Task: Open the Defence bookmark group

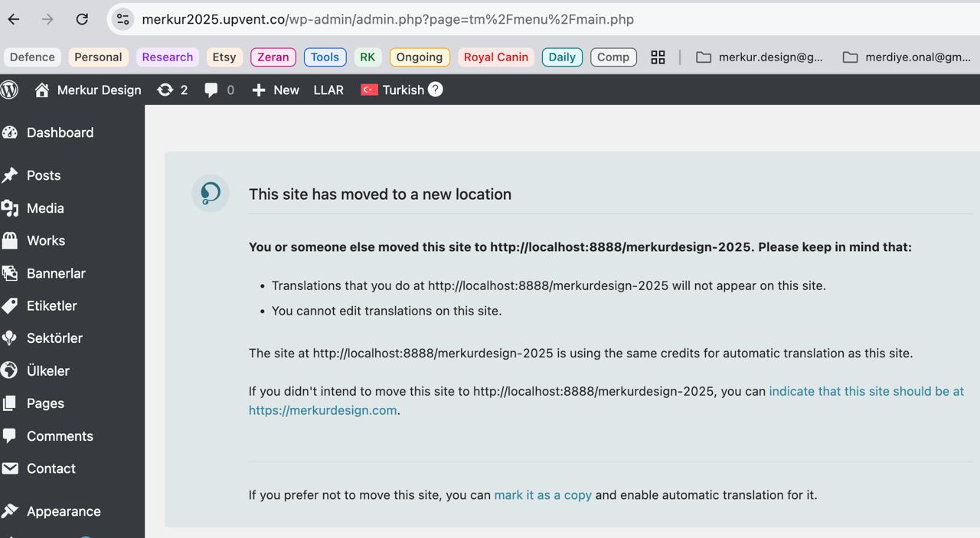Action: [x=32, y=57]
